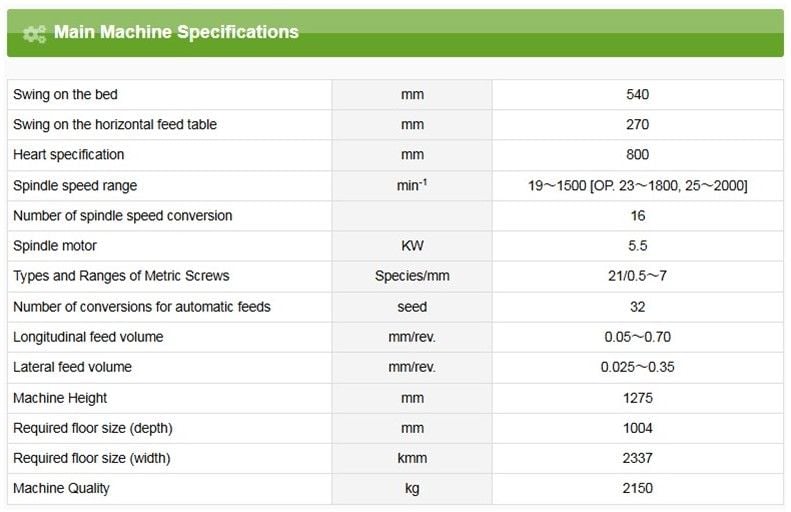The width and height of the screenshot is (791, 512).
Task: Select the Swing on the horizontal feed table label
Action: point(115,125)
